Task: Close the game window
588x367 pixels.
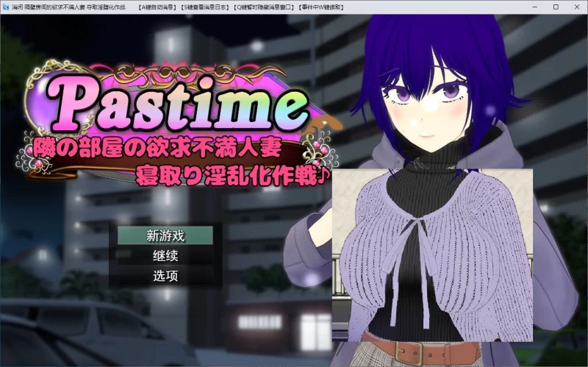Action: point(577,7)
